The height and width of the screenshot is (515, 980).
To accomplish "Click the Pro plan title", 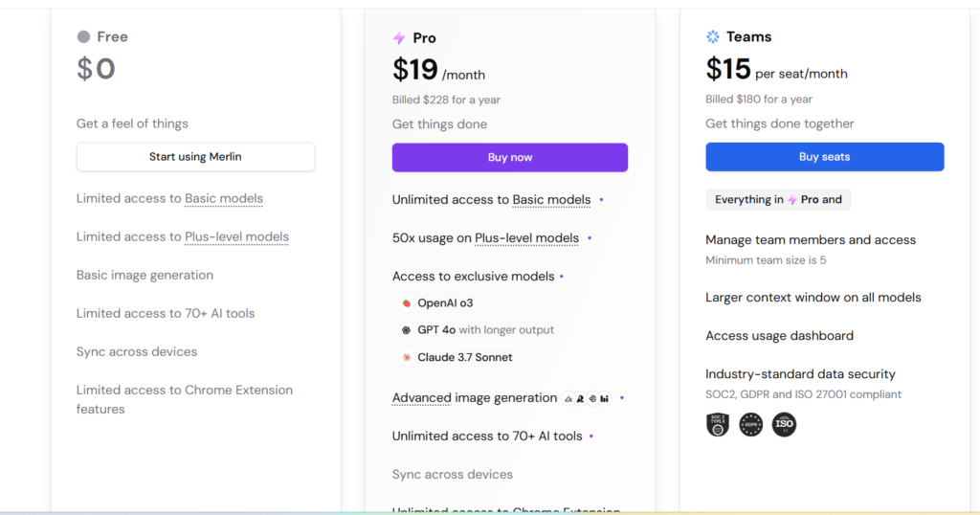I will click(424, 38).
